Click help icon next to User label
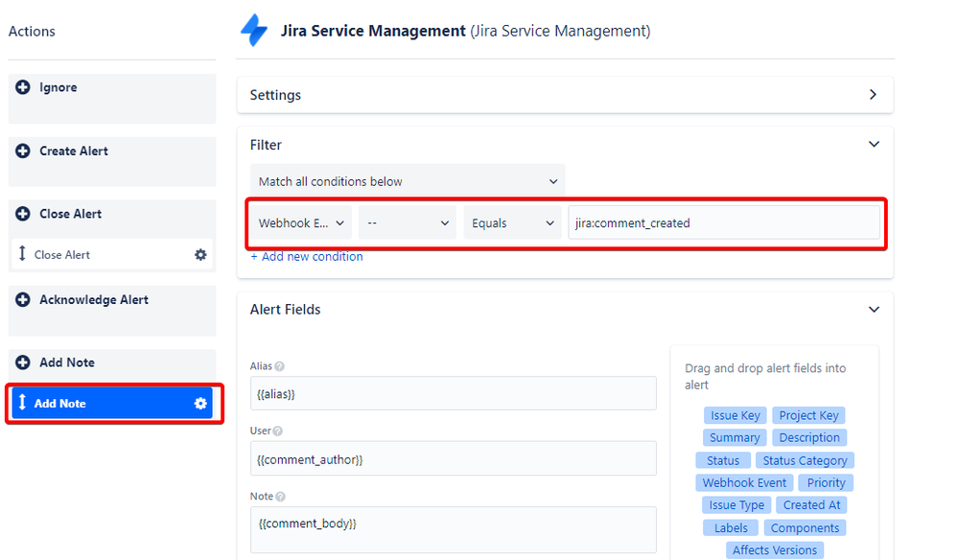The width and height of the screenshot is (958, 560). pos(277,432)
